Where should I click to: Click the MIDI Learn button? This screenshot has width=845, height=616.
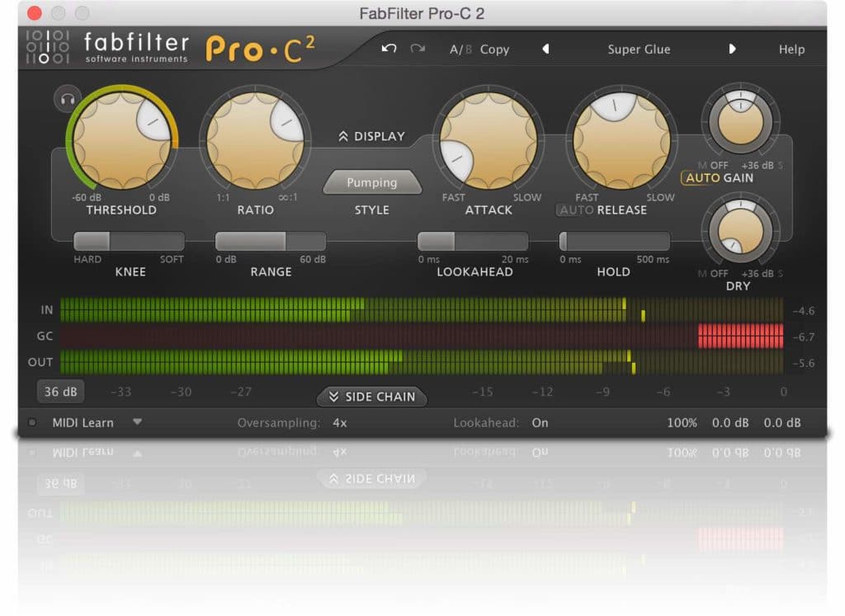(x=83, y=423)
